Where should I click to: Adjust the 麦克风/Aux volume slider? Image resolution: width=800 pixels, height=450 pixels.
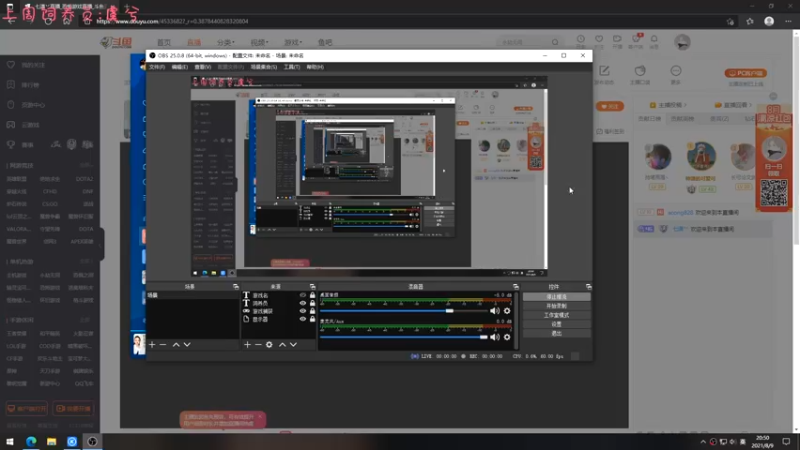(x=404, y=337)
